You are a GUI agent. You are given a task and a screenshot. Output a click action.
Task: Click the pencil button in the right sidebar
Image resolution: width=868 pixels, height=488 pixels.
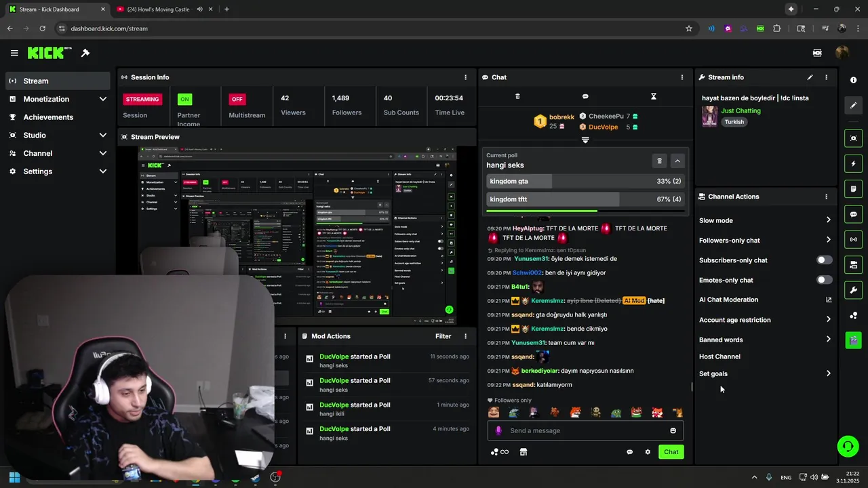click(x=853, y=105)
